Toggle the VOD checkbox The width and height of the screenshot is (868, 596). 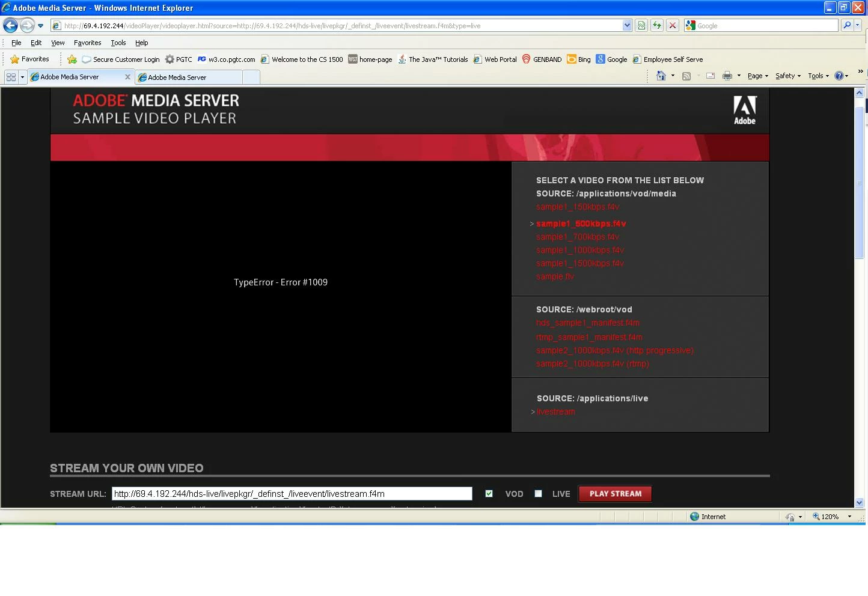tap(489, 494)
